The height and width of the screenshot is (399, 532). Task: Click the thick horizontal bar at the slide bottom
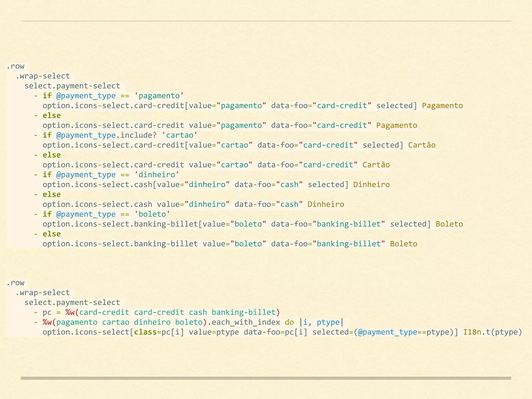[x=266, y=378]
